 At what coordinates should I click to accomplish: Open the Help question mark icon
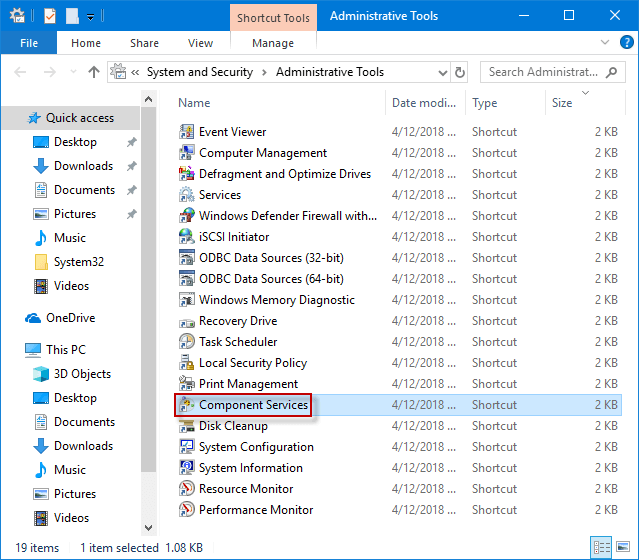tap(626, 42)
